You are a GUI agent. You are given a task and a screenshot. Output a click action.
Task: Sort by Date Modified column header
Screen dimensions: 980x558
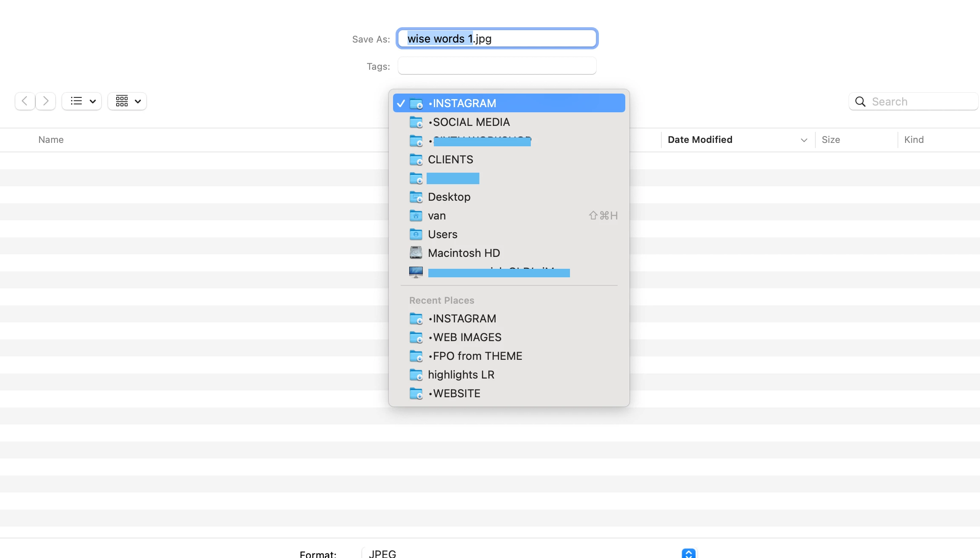click(700, 139)
